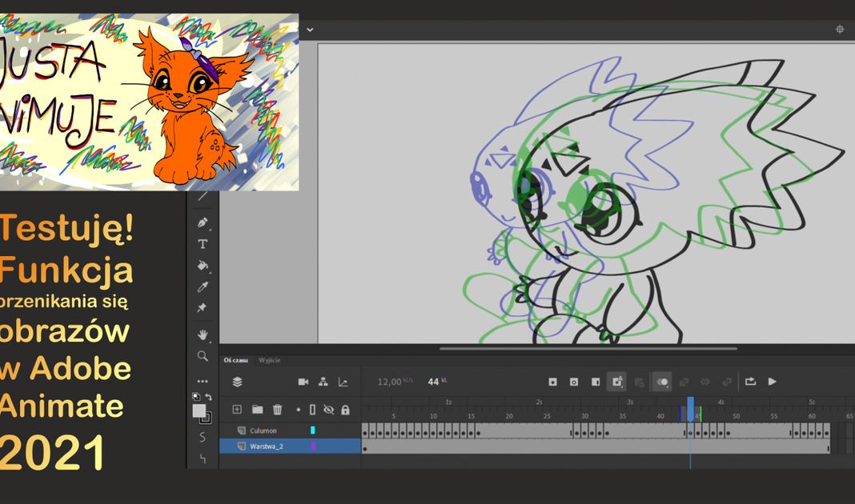Open the dropdown chevron above the stage
The image size is (855, 504).
(310, 30)
